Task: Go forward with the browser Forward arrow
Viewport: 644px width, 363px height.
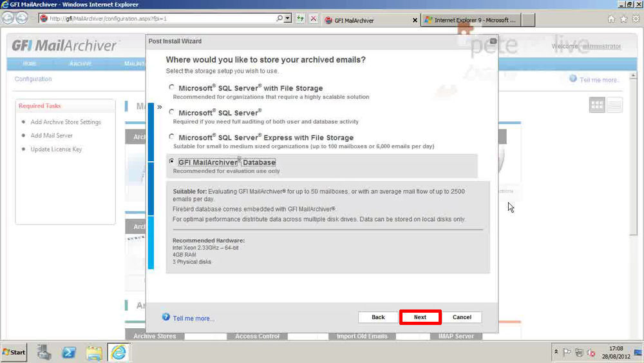Action: (22, 18)
